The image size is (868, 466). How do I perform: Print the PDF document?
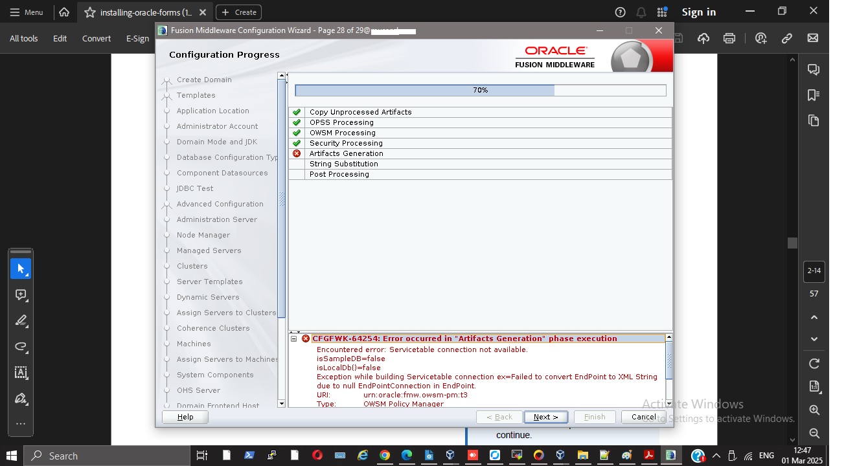[x=729, y=38]
